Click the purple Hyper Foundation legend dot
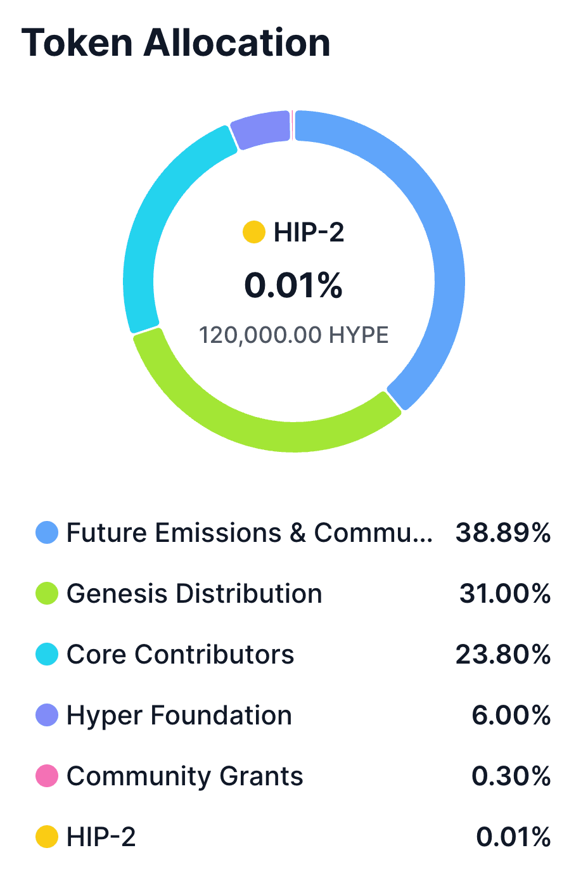 47,716
